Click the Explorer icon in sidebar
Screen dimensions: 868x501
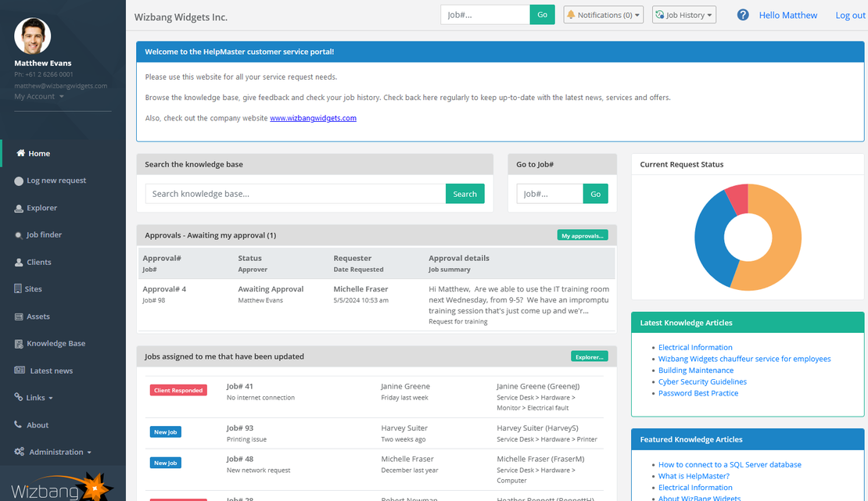19,208
